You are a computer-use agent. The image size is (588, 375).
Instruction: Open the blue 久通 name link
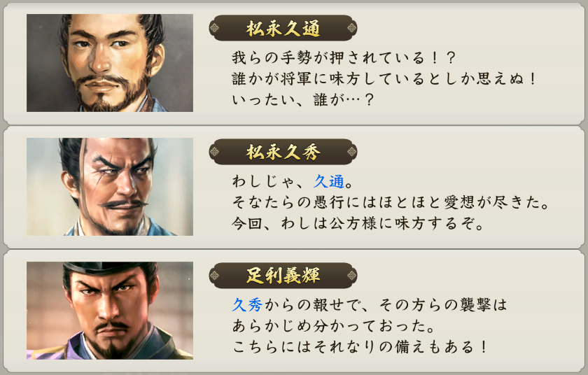pos(329,181)
